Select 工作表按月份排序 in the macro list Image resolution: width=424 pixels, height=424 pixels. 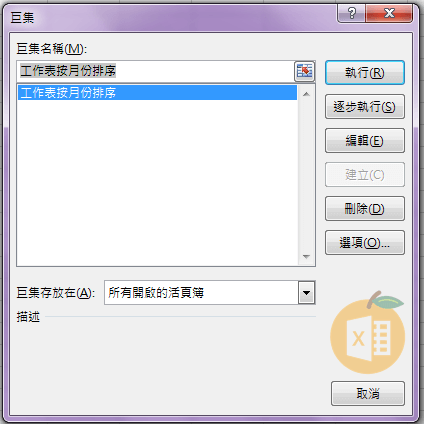tap(157, 93)
